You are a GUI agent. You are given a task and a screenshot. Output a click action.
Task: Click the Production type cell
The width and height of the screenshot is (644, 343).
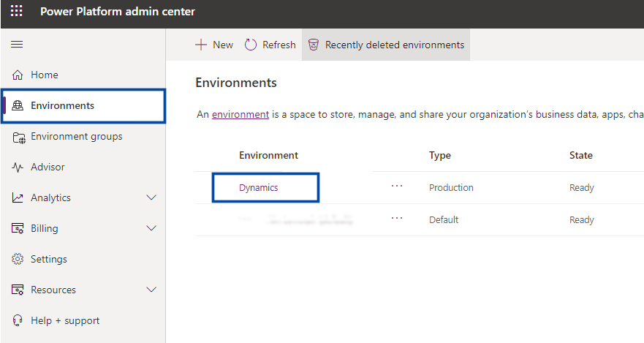tap(451, 188)
